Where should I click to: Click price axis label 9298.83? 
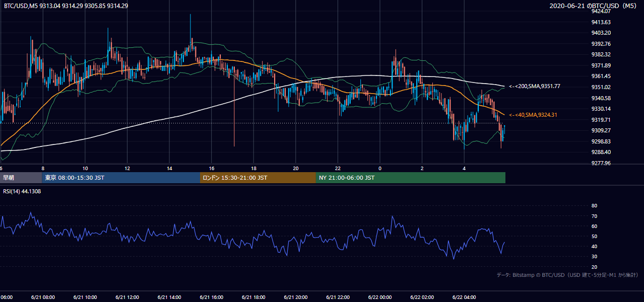[601, 141]
